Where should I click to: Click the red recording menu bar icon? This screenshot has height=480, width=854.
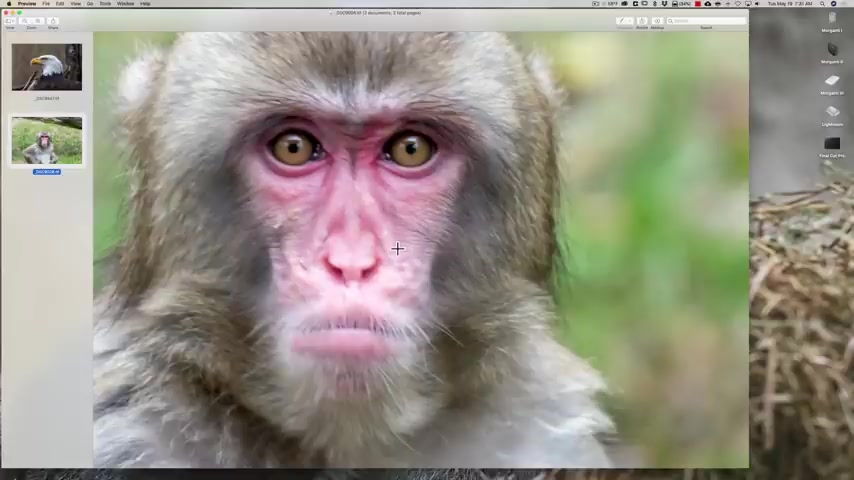point(698,4)
